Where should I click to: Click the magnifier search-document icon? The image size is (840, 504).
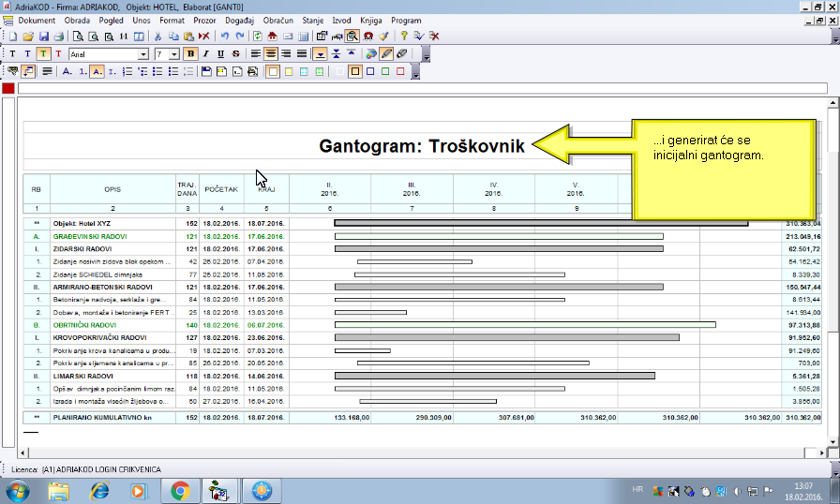coord(352,37)
